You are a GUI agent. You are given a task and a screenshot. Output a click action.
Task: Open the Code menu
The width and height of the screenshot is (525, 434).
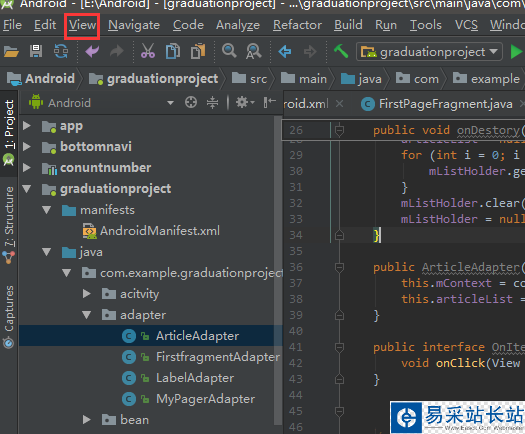click(x=189, y=25)
